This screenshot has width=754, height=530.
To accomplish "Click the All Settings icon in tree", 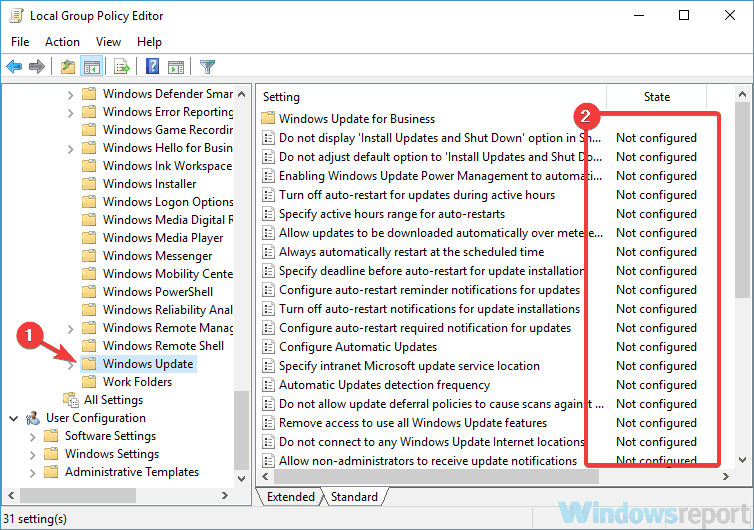I will click(x=71, y=400).
